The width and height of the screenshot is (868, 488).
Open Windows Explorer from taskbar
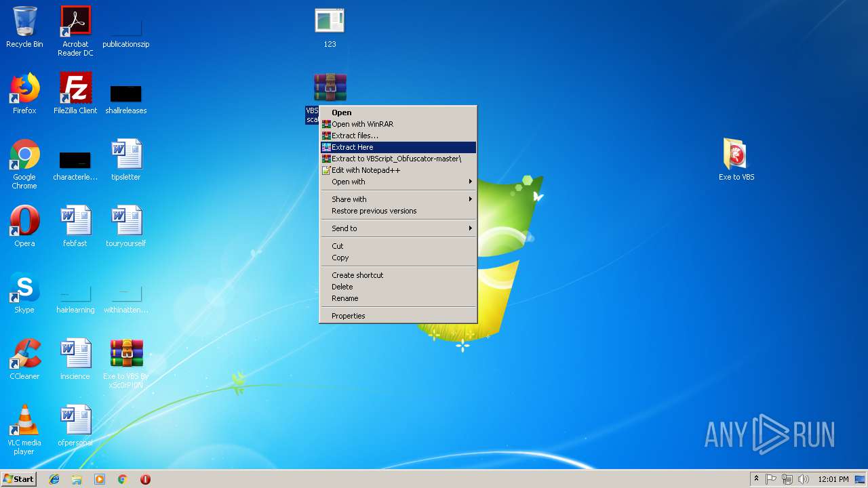point(77,479)
